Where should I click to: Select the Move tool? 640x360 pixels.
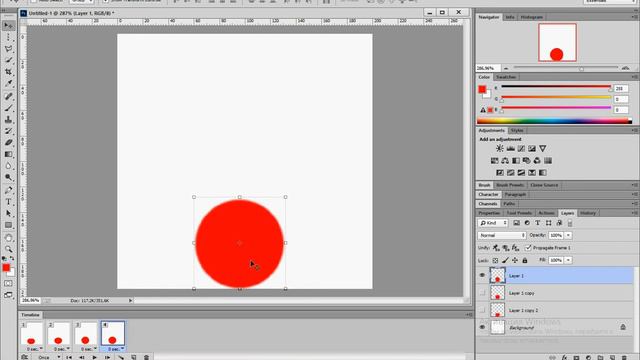coord(8,26)
